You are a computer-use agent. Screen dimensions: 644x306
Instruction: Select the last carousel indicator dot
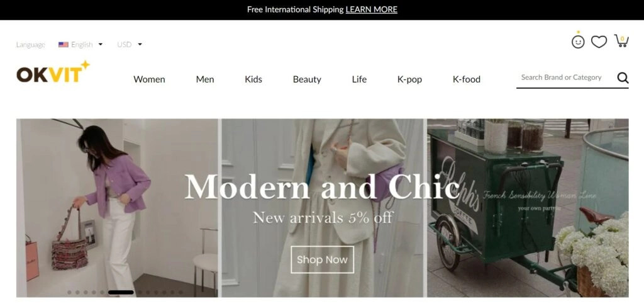coord(180,292)
